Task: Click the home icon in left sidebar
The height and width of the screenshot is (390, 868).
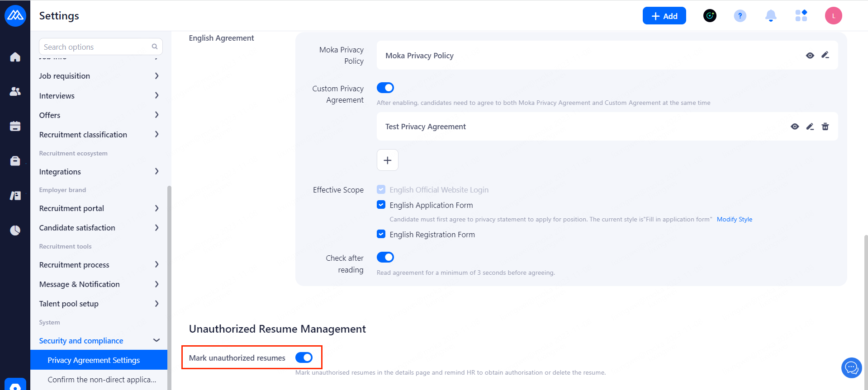Action: [x=15, y=57]
